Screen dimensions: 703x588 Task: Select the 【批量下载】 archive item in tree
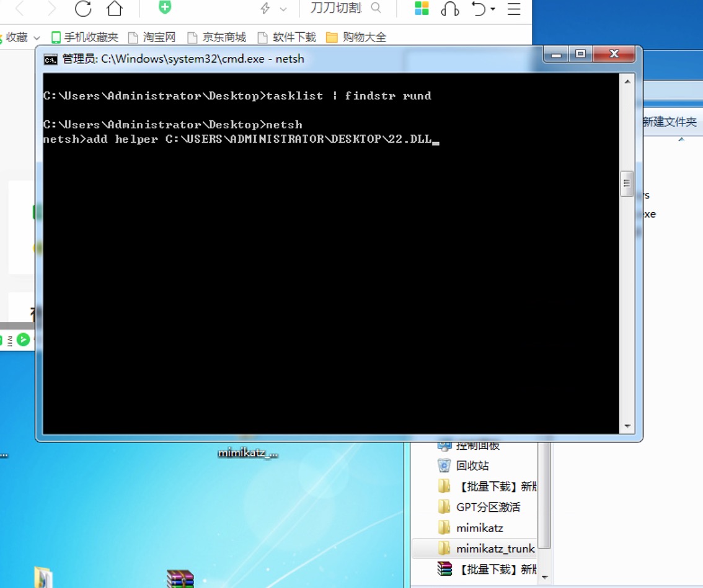click(x=487, y=569)
